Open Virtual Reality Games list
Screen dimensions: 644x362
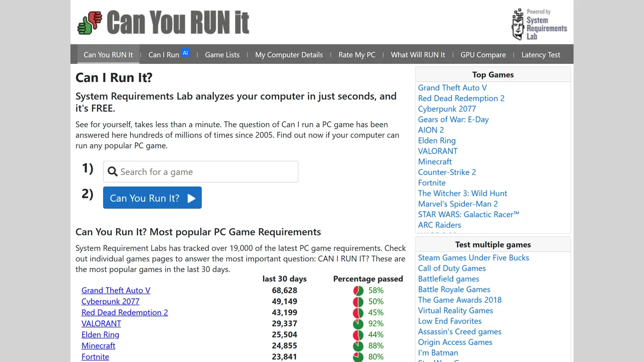[x=455, y=310]
